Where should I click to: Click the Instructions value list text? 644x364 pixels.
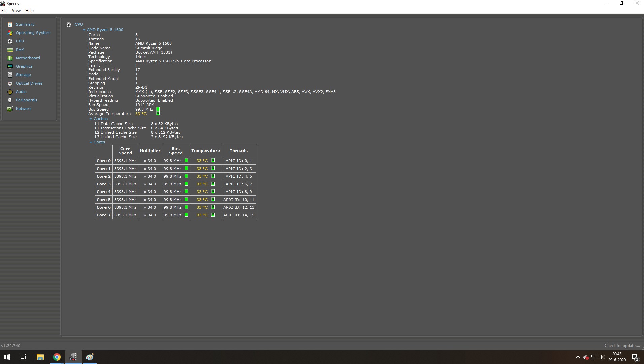click(235, 92)
